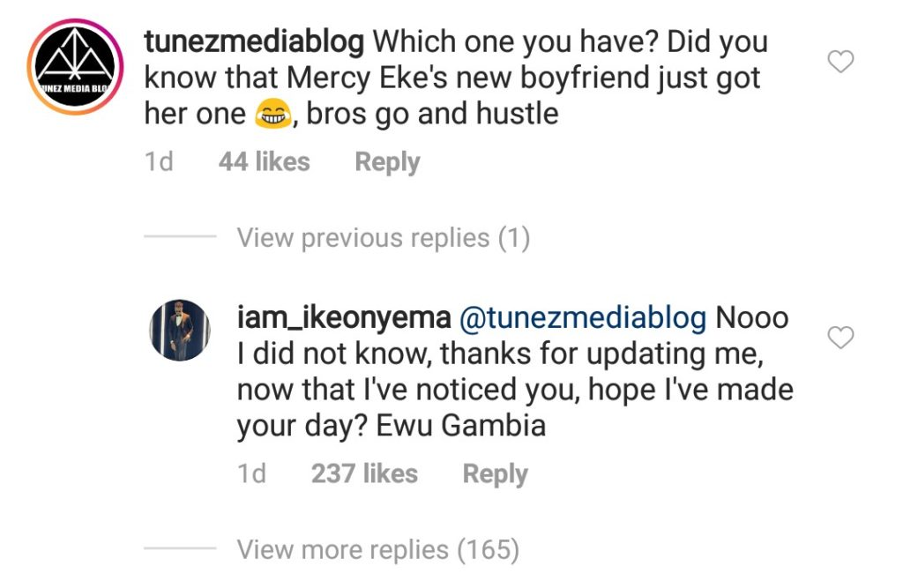Click the laughing emoji in the first comment
This screenshot has width=903, height=588.
(x=273, y=115)
